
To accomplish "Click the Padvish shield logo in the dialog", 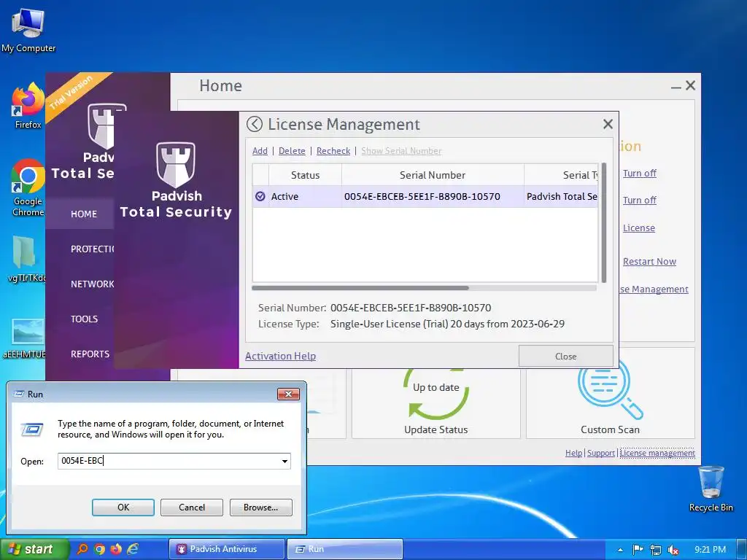I will 176,164.
